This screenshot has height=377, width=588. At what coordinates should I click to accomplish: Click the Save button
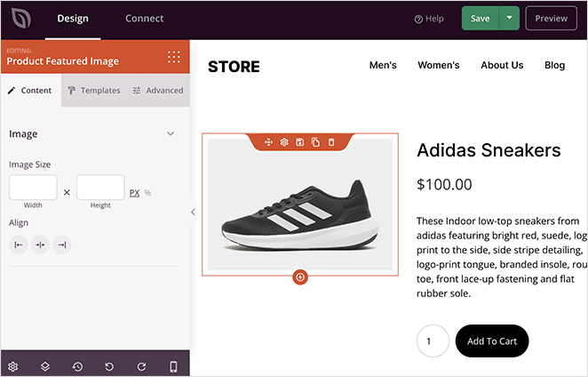click(x=481, y=18)
